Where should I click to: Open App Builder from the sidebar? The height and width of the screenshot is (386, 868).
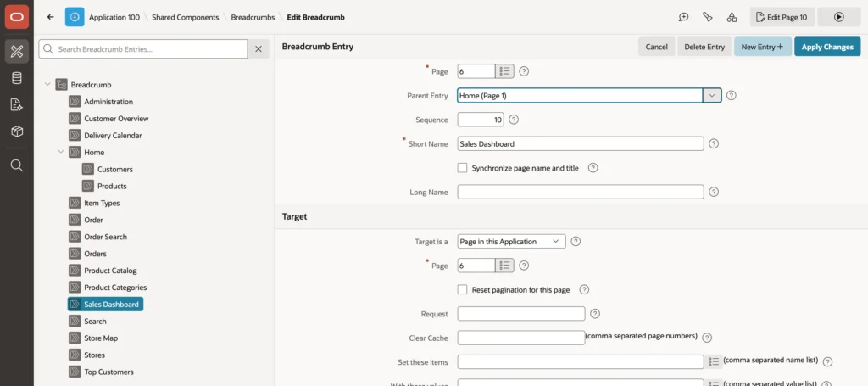[17, 52]
